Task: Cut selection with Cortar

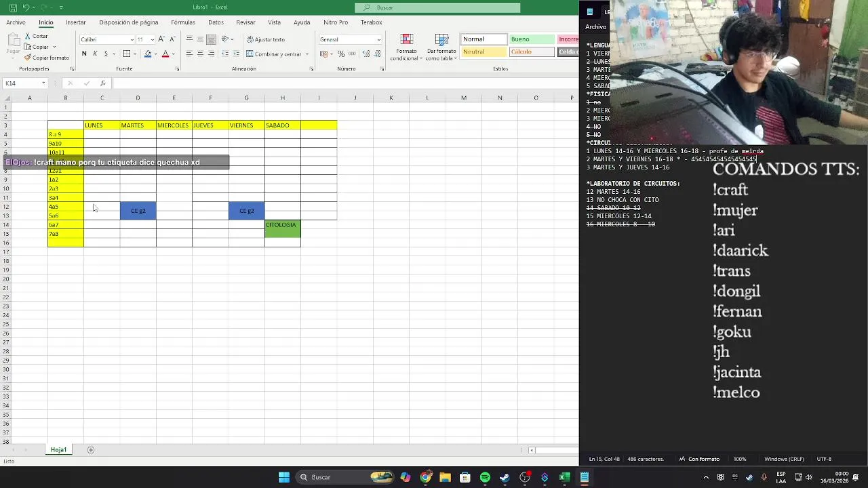Action: (36, 37)
